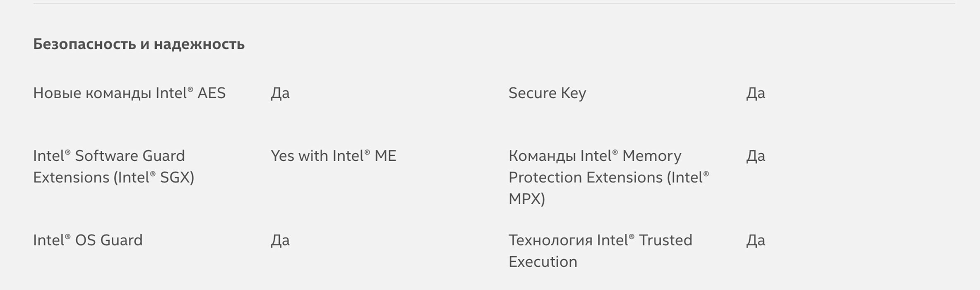Screen dimensions: 980x290
Task: Select "Технология Intel Trusted" label line
Action: (x=600, y=240)
